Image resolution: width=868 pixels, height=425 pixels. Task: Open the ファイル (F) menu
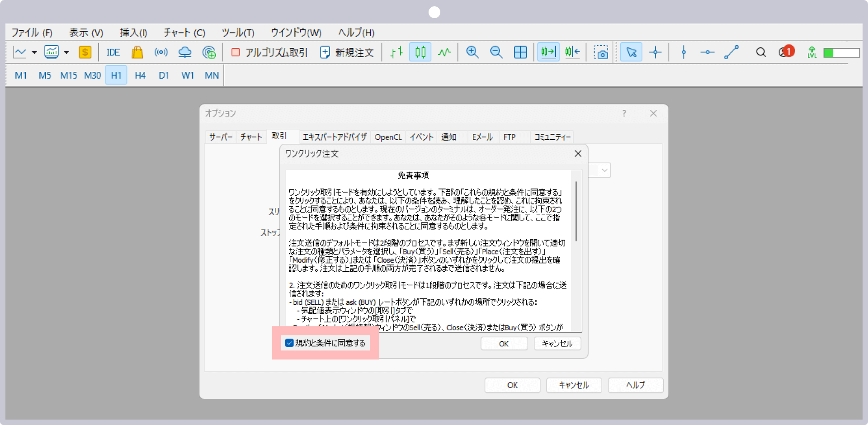tap(32, 33)
